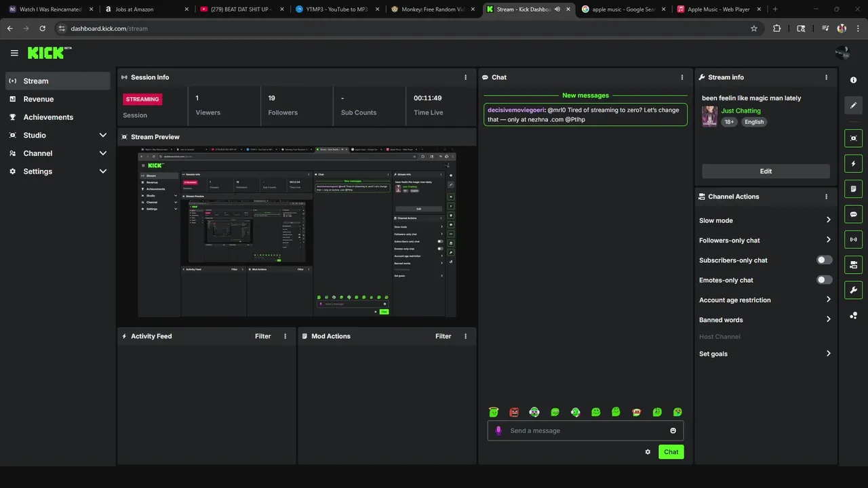The width and height of the screenshot is (868, 488).
Task: Insert the crying heart-eyes emote
Action: pos(677,411)
